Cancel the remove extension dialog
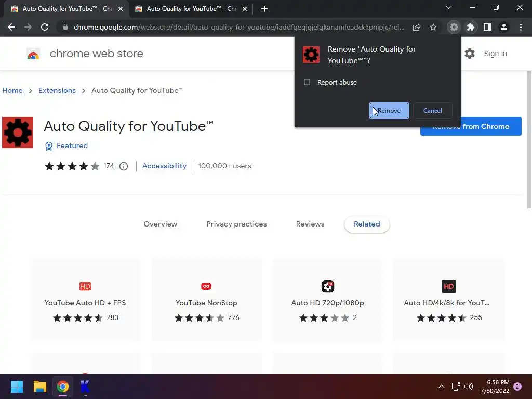The height and width of the screenshot is (399, 532). tap(433, 111)
